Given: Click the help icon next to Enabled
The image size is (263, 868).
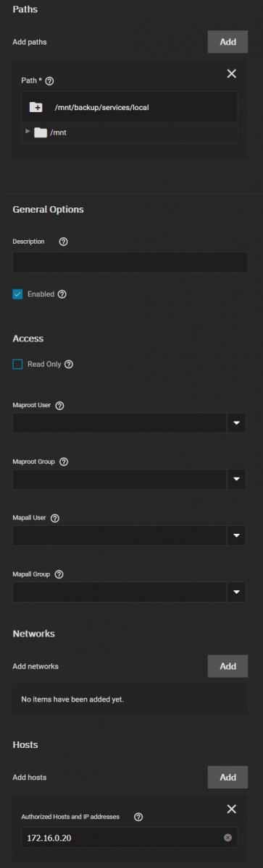Looking at the screenshot, I should (x=62, y=294).
